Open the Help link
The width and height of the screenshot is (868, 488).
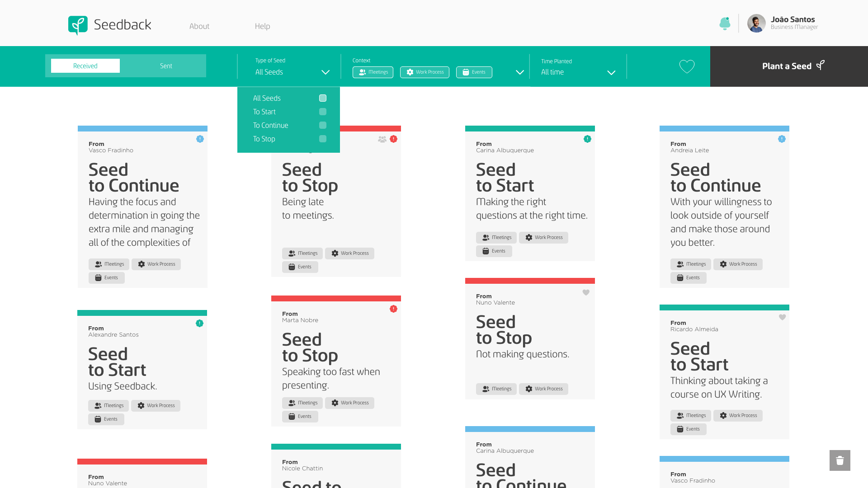[262, 26]
